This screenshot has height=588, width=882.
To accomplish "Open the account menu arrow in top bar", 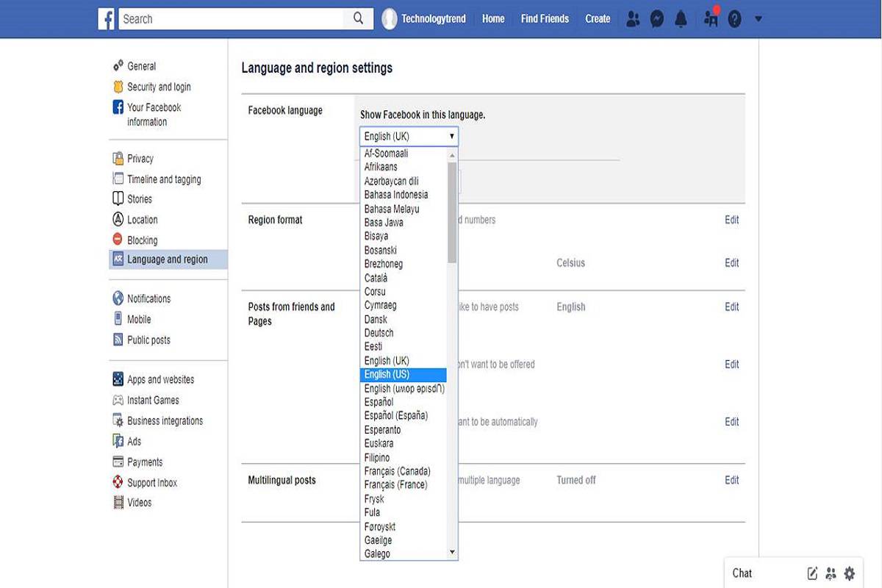I will click(759, 19).
